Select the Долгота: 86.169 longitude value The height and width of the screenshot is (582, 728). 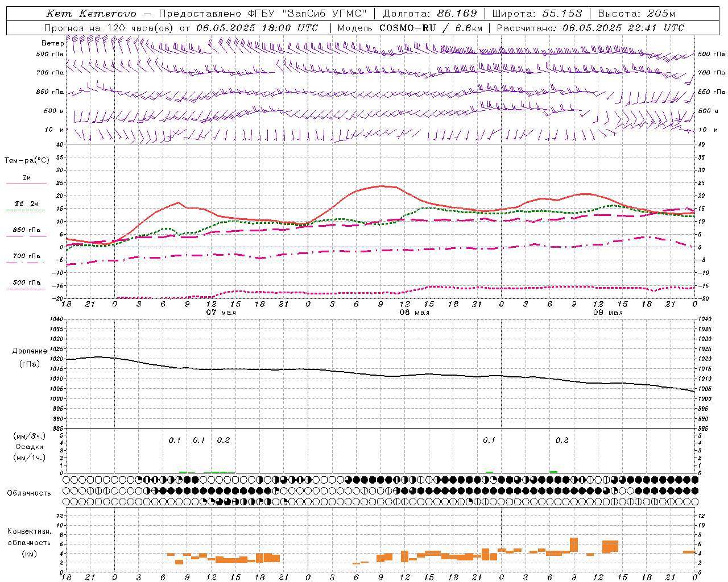click(431, 14)
